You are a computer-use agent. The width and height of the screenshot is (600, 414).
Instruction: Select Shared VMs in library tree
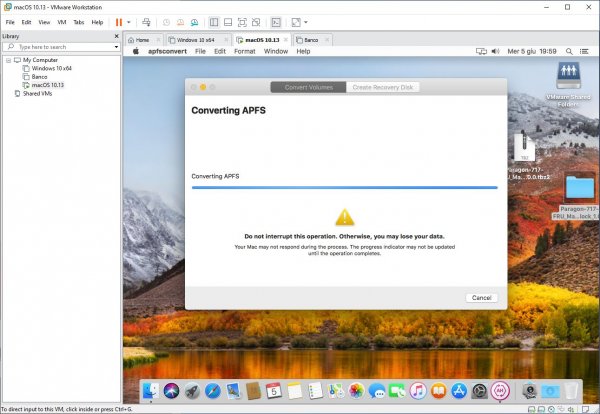[33, 93]
